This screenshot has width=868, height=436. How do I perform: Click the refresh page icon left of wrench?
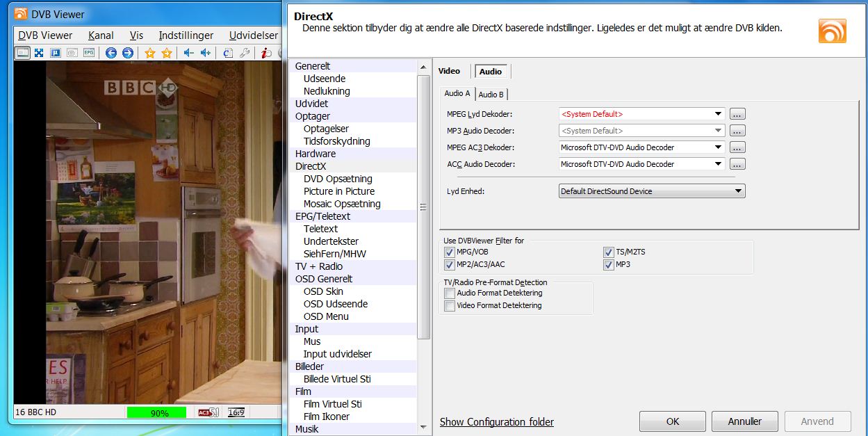[x=227, y=53]
